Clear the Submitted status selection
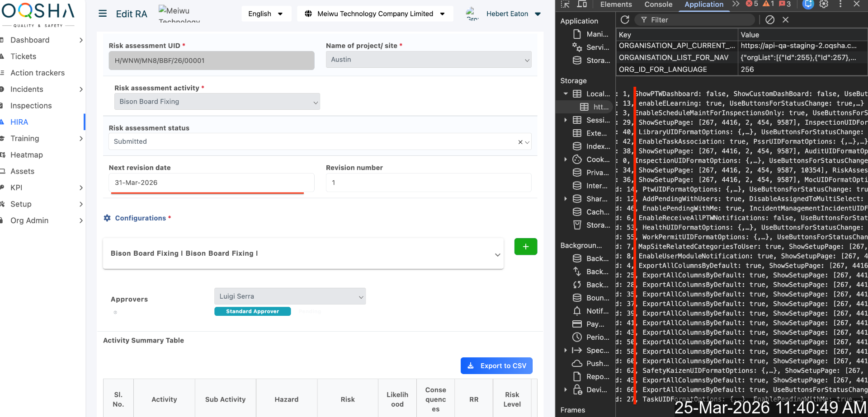The height and width of the screenshot is (417, 868). 520,142
